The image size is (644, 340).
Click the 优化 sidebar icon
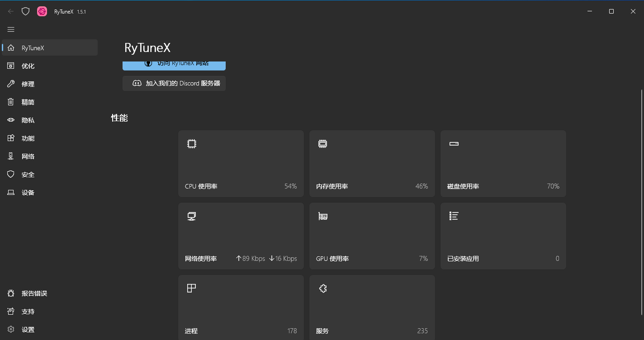pos(11,66)
